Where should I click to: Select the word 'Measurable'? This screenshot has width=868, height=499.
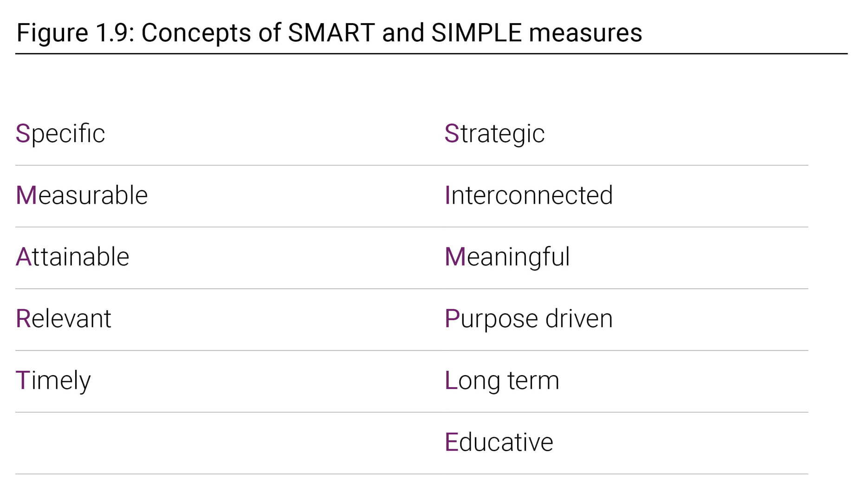pos(82,195)
